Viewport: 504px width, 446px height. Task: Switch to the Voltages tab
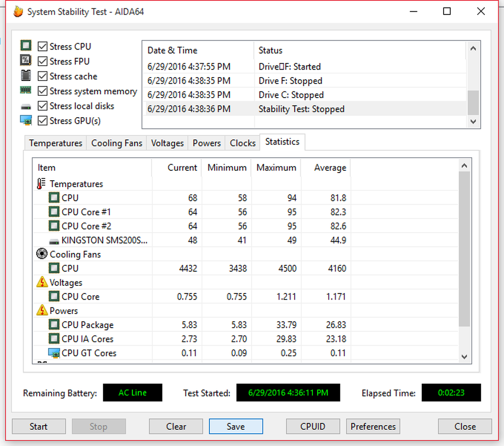167,143
